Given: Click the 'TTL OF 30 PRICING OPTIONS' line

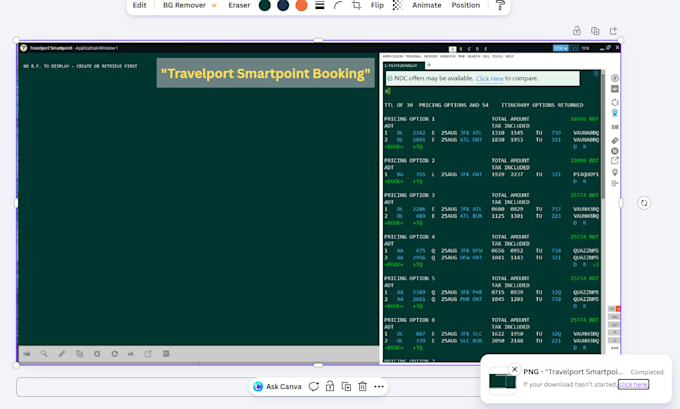Looking at the screenshot, I should [x=483, y=105].
